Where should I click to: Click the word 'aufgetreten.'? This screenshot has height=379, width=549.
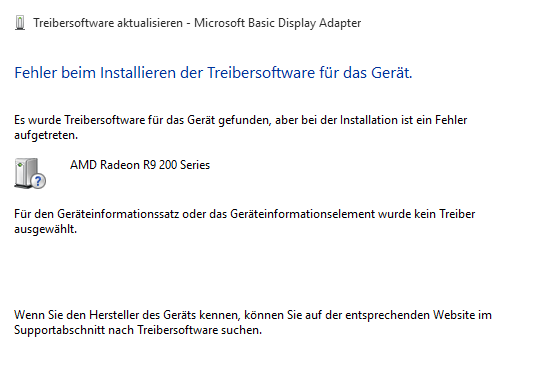[46, 135]
